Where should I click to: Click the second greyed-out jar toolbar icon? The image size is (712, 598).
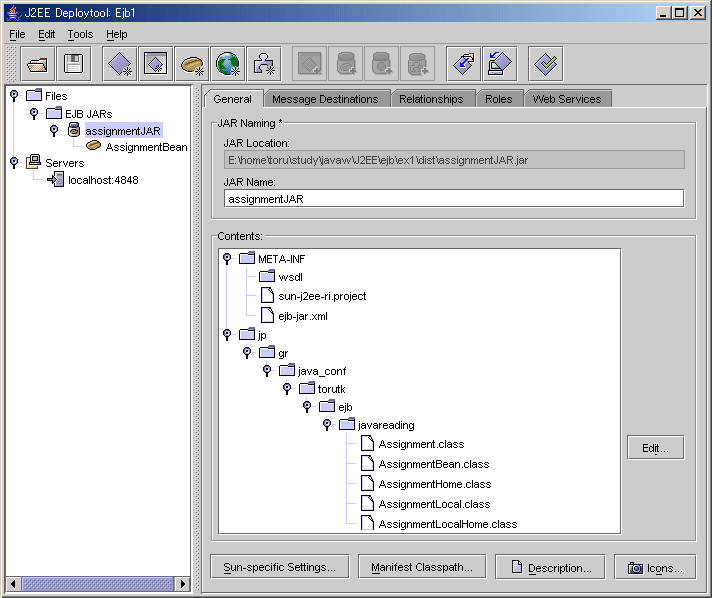pyautogui.click(x=381, y=64)
